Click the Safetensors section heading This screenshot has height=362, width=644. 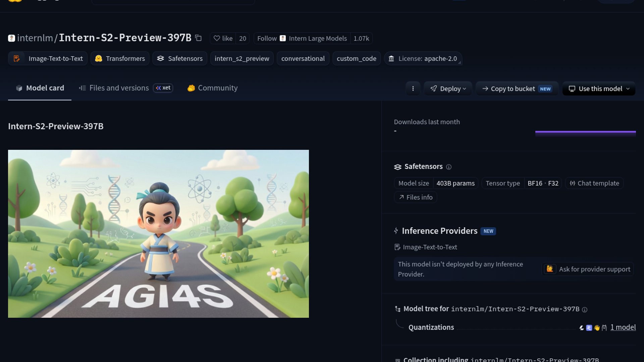tap(423, 166)
